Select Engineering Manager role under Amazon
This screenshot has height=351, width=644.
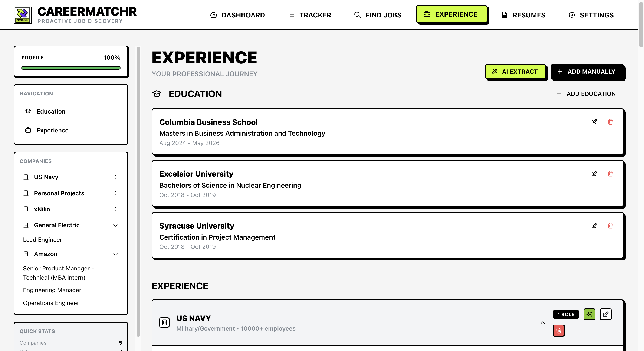[52, 290]
